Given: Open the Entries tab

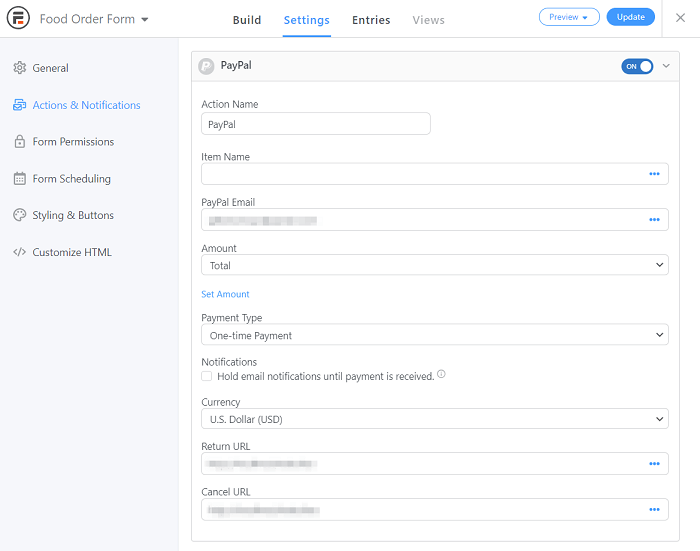Looking at the screenshot, I should click(371, 20).
